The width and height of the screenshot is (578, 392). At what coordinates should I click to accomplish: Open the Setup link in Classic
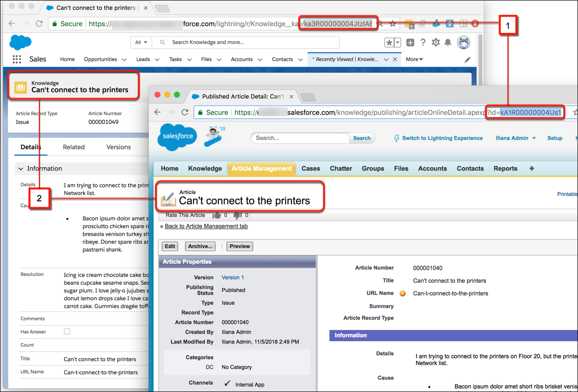(x=555, y=138)
